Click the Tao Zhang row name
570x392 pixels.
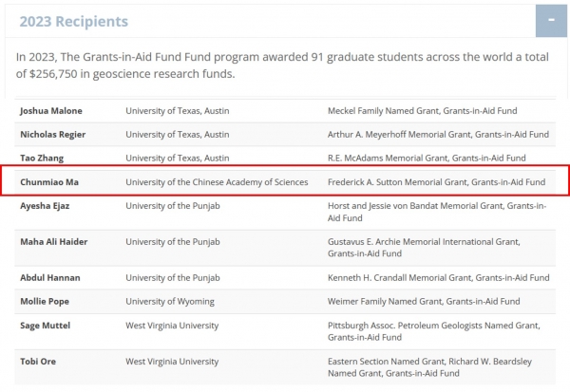click(x=42, y=159)
